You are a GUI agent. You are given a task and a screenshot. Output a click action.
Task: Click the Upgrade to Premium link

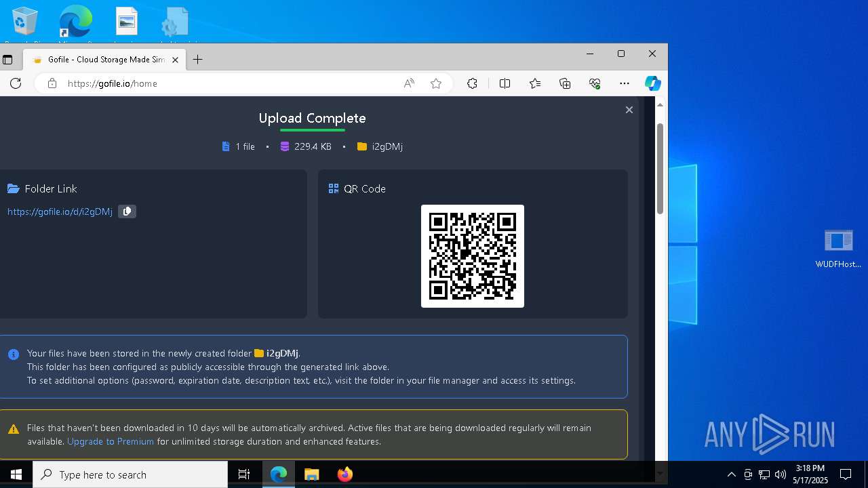click(x=111, y=441)
